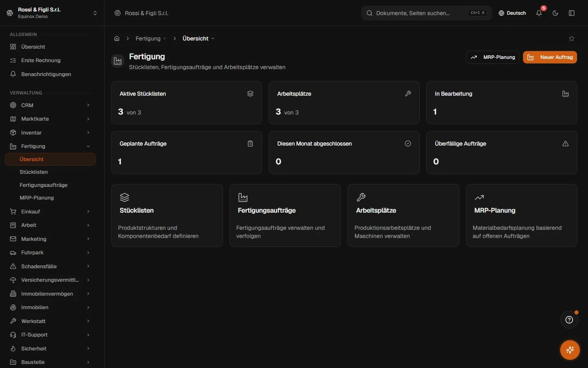Open Arbeitsplätze navigation card
The width and height of the screenshot is (588, 368).
[x=403, y=215]
